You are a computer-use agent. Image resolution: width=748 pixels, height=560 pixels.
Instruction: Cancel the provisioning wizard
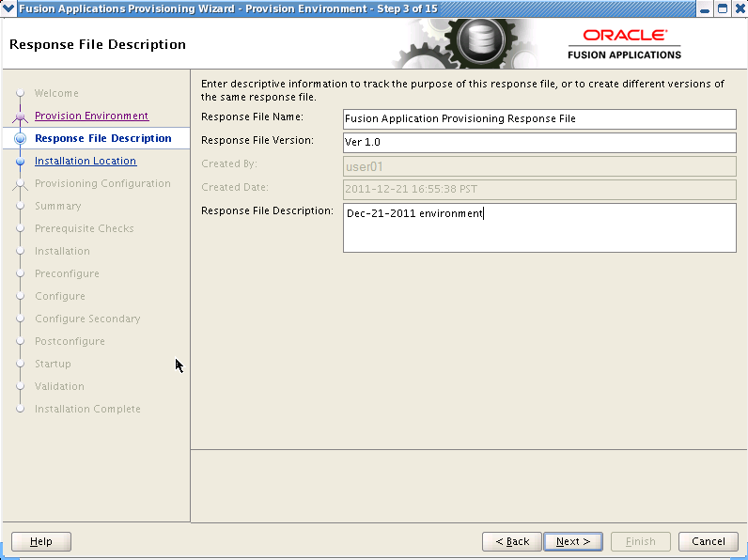708,541
